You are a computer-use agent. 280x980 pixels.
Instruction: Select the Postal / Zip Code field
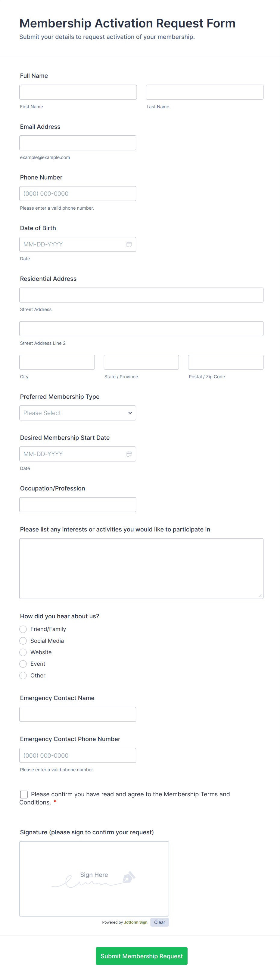pos(225,362)
